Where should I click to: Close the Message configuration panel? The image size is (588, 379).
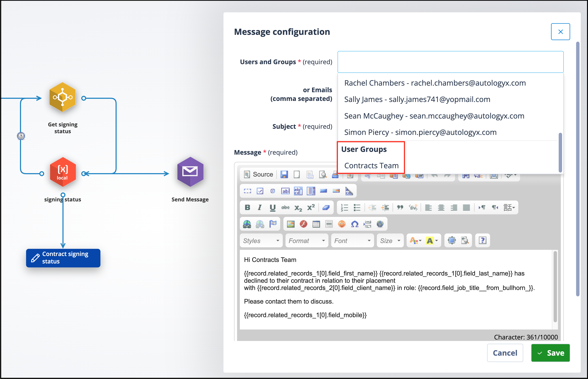pos(560,32)
